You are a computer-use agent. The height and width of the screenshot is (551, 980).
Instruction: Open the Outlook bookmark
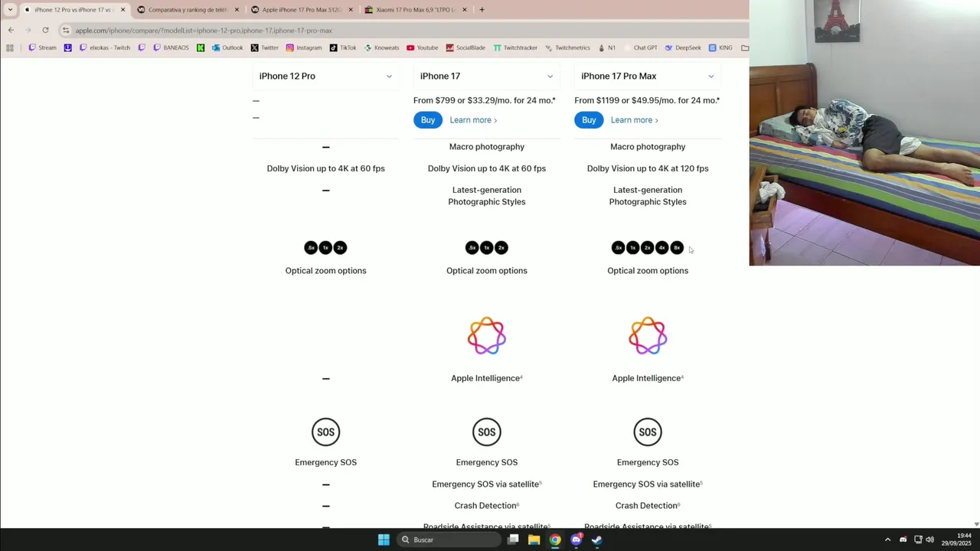coord(227,47)
